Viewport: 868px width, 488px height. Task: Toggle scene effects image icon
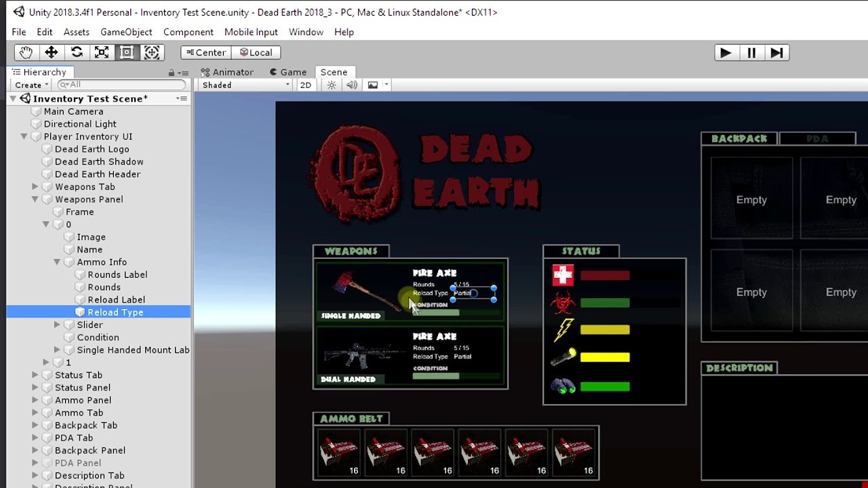coord(373,85)
